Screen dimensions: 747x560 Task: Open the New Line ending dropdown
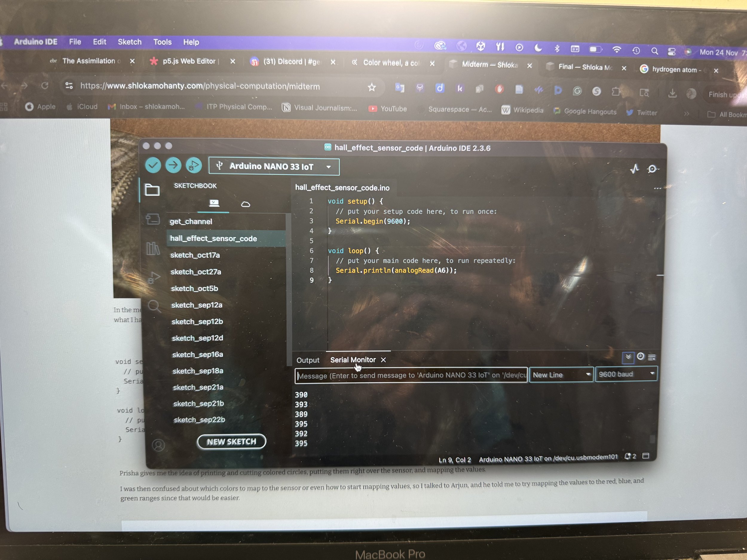coord(561,375)
